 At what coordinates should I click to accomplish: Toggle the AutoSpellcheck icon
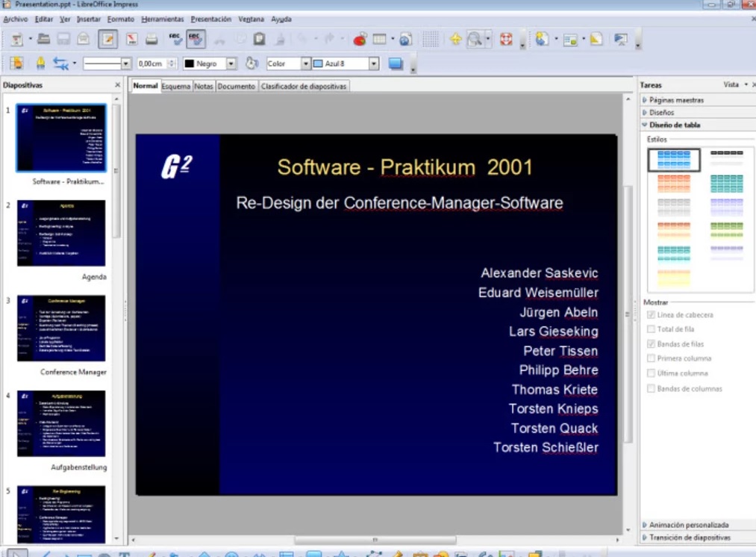click(x=196, y=39)
